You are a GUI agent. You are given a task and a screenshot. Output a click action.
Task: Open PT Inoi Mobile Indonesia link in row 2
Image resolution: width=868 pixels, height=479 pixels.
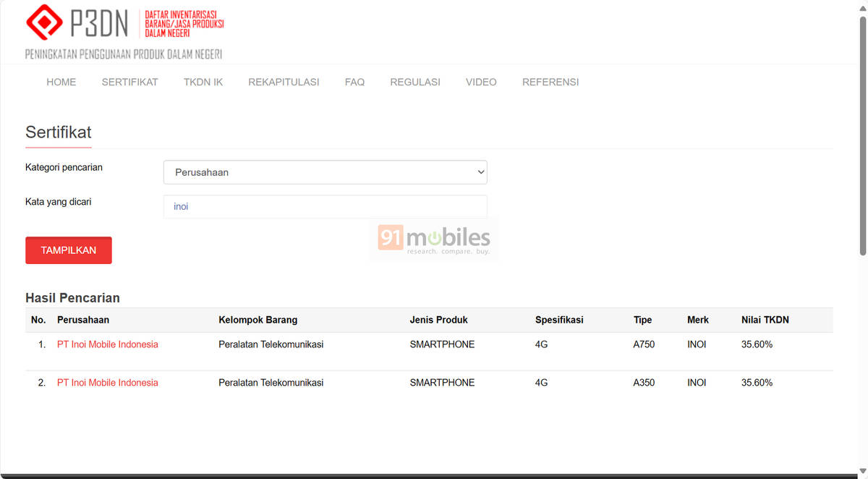pyautogui.click(x=108, y=383)
